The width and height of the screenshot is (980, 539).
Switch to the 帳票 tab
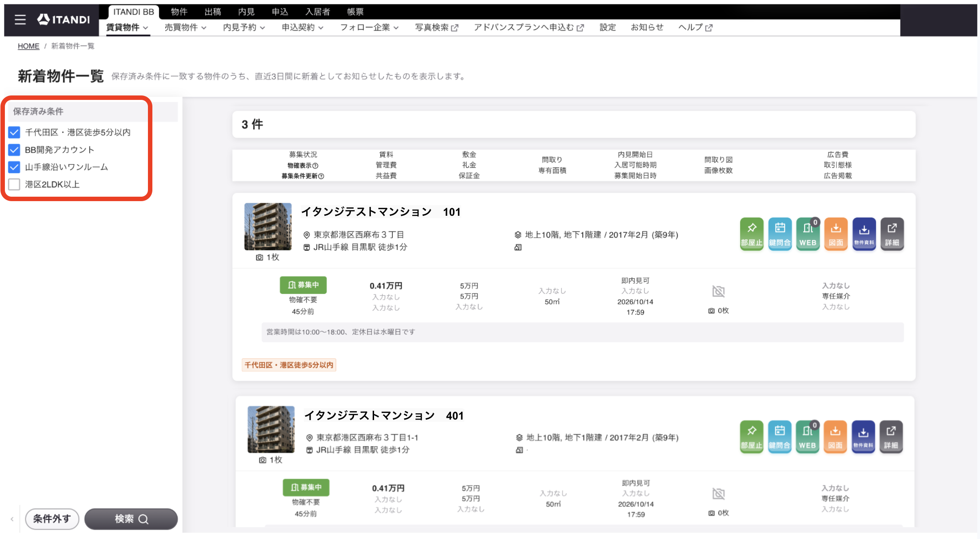(355, 12)
